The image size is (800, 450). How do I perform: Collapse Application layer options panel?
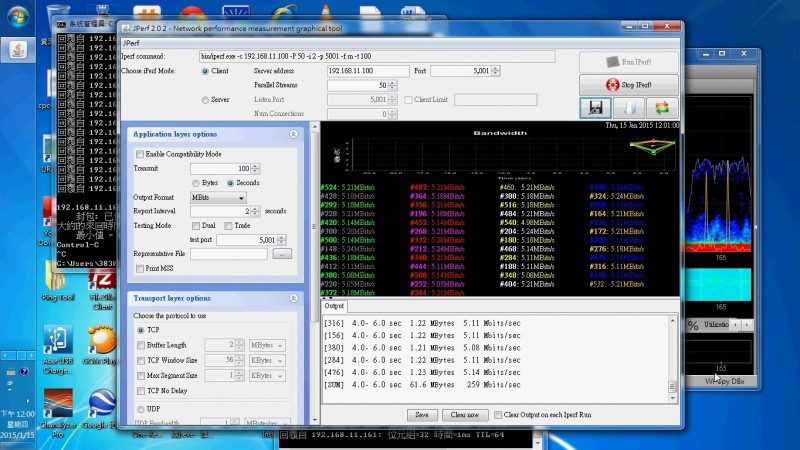293,134
